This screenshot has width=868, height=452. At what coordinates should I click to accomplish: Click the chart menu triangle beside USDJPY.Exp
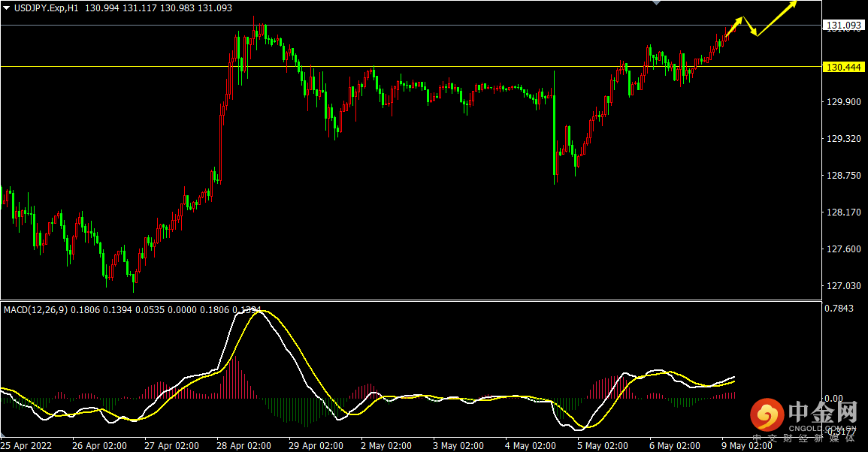pyautogui.click(x=7, y=8)
